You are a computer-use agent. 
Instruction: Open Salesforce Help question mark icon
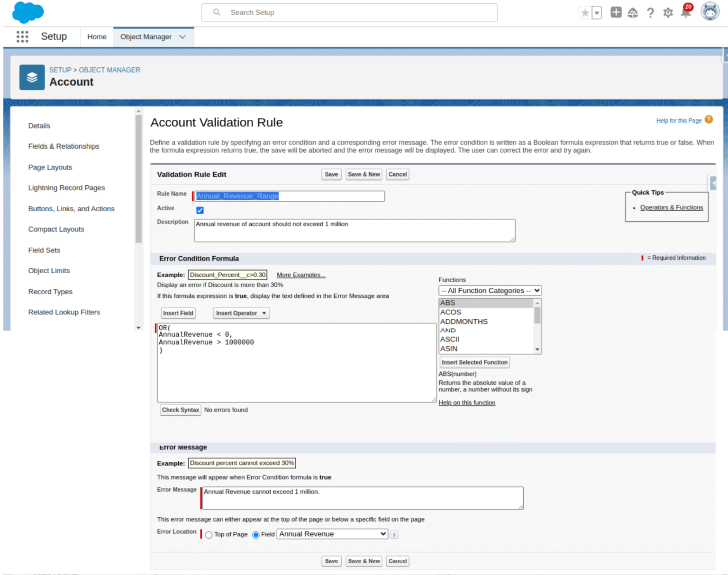650,13
